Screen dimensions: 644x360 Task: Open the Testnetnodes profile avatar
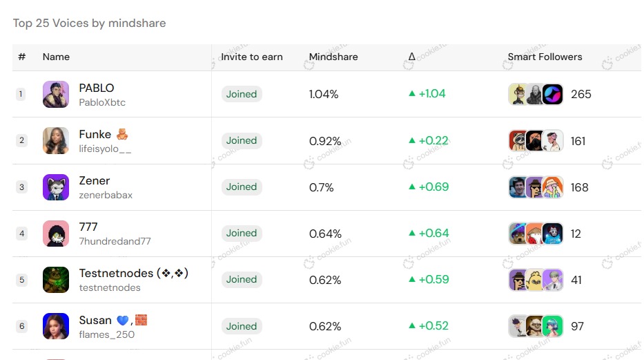pos(56,280)
